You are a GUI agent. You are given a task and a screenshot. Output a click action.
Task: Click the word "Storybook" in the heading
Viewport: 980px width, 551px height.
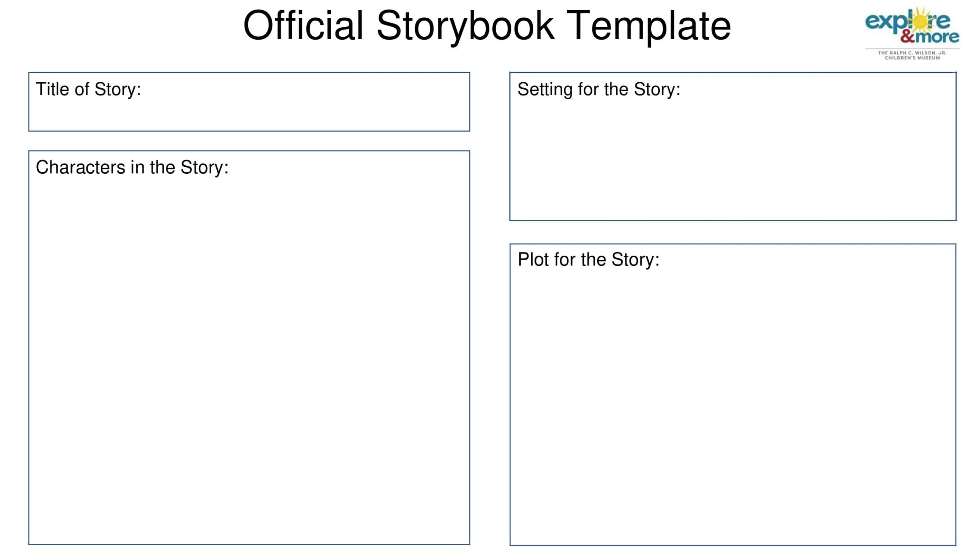pos(465,26)
